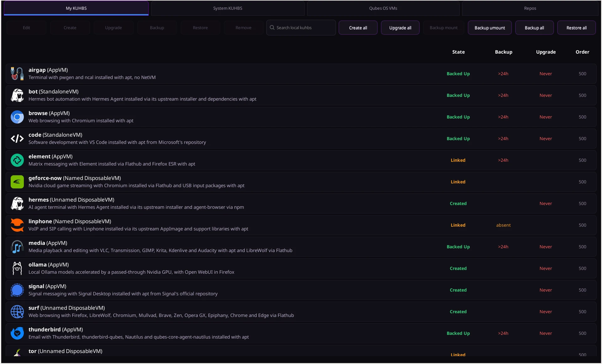The image size is (602, 364).
Task: Sort by the Backup column header
Action: coord(503,52)
